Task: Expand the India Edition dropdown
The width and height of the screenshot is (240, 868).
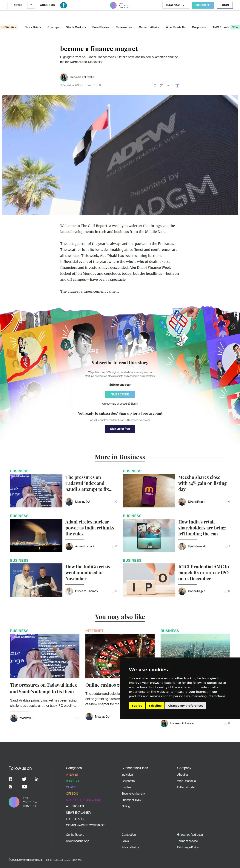Action: coord(175,5)
